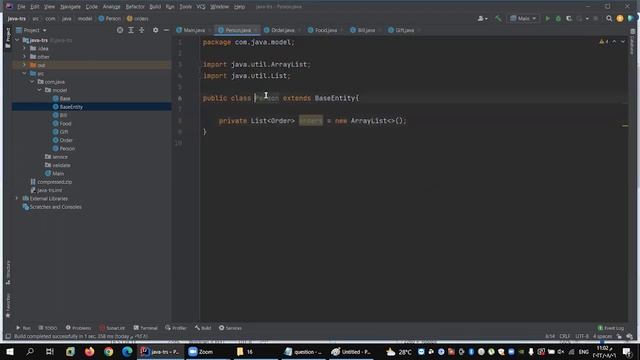Image resolution: width=640 pixels, height=360 pixels.
Task: Click the Run with Coverage icon
Action: tap(569, 18)
